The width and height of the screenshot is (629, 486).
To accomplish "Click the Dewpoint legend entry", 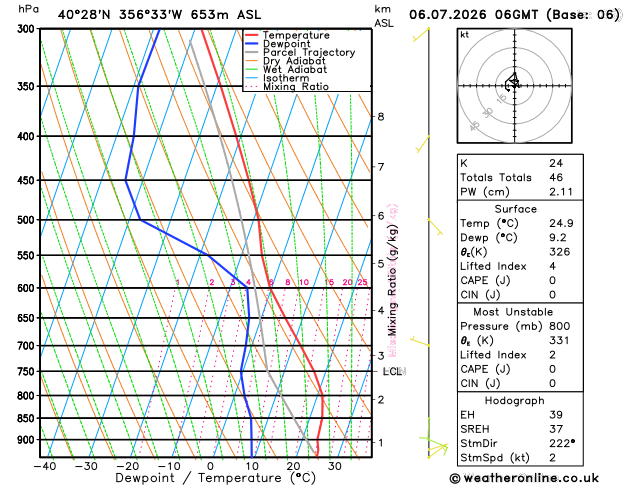I will (x=286, y=44).
